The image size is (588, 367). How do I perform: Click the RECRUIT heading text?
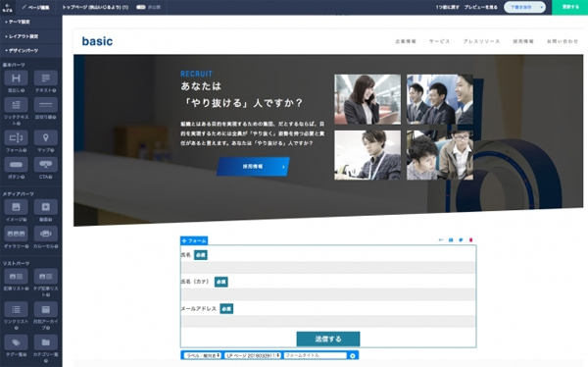pos(197,74)
